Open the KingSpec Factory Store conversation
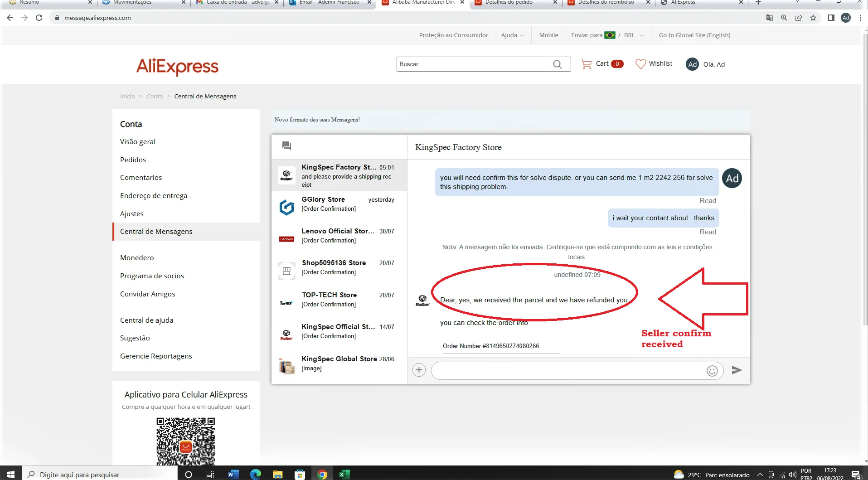 (339, 175)
